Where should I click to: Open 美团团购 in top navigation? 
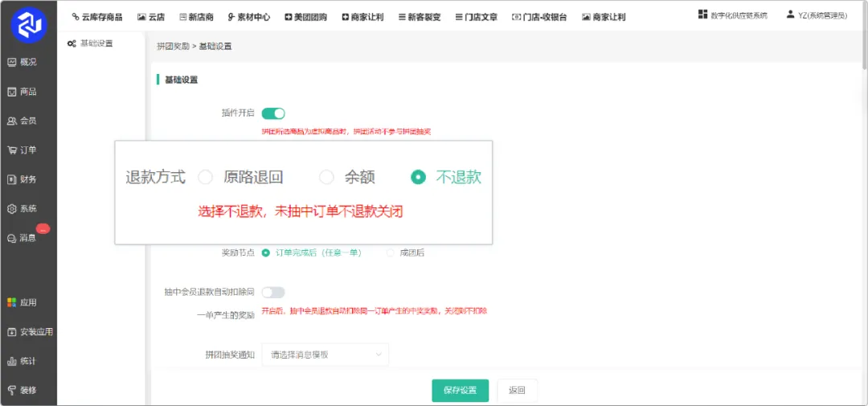[x=305, y=17]
